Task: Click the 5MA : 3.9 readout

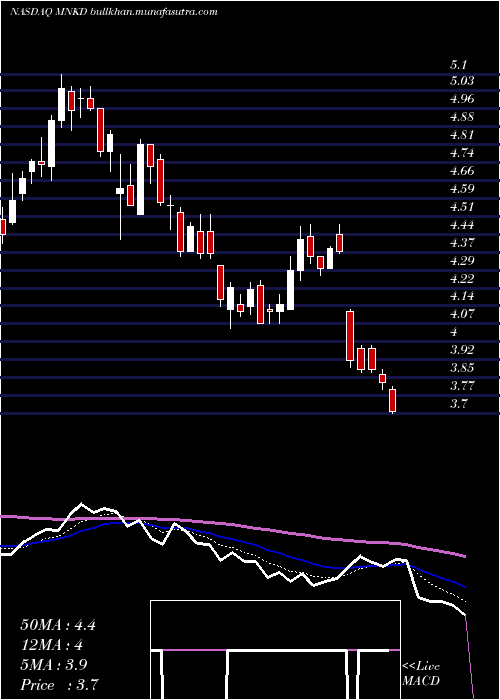Action: pyautogui.click(x=54, y=665)
